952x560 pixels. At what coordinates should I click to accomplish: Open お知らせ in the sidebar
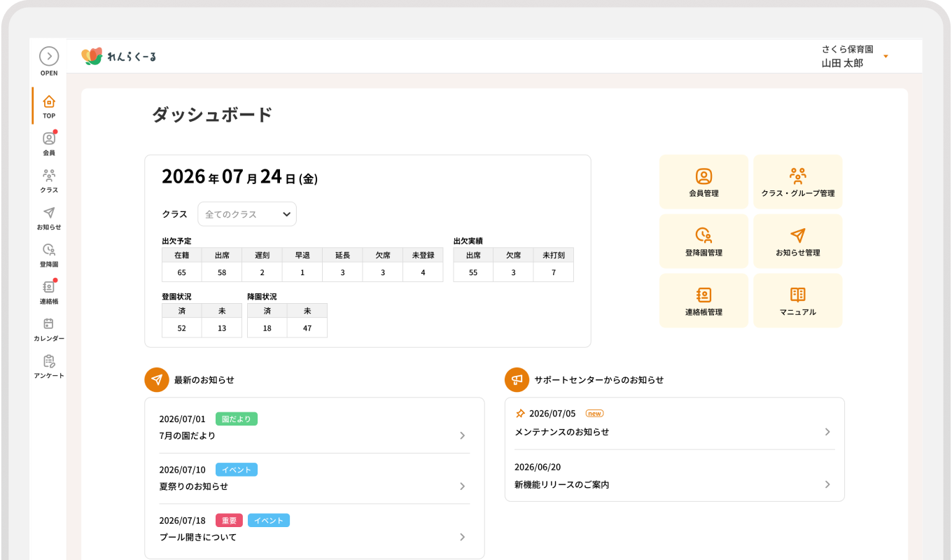point(49,217)
